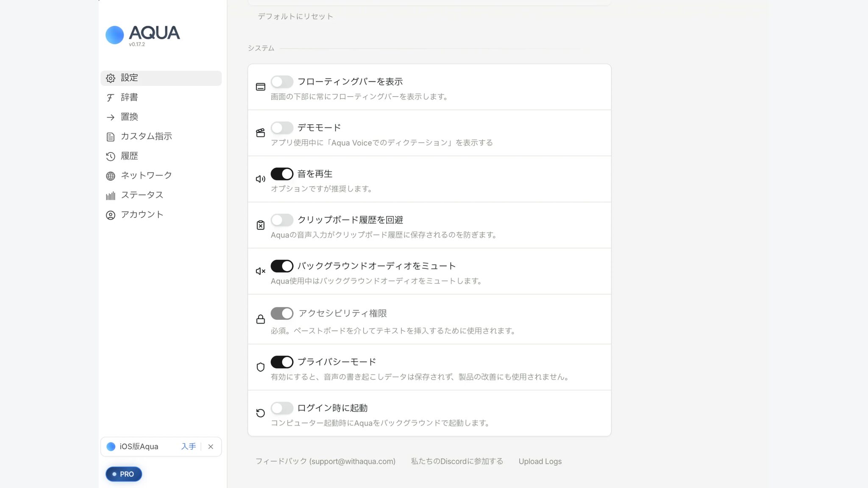
Task: Click the システム section heading
Action: point(261,48)
